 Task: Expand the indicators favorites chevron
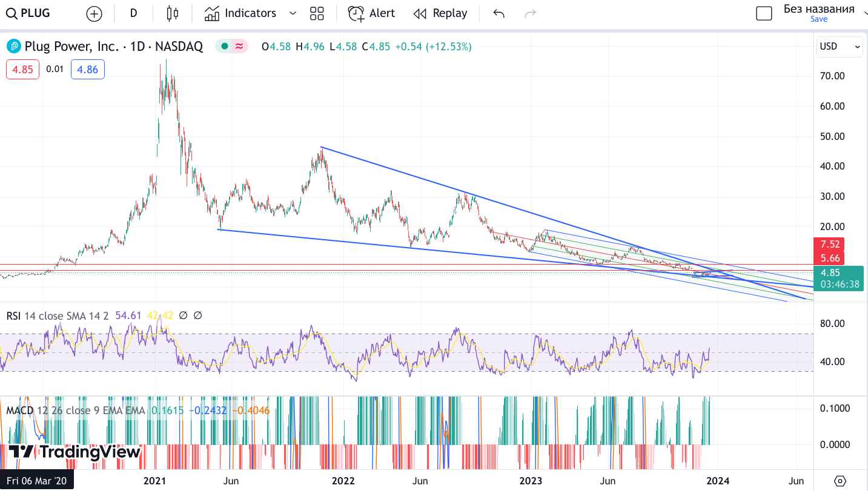pyautogui.click(x=293, y=13)
